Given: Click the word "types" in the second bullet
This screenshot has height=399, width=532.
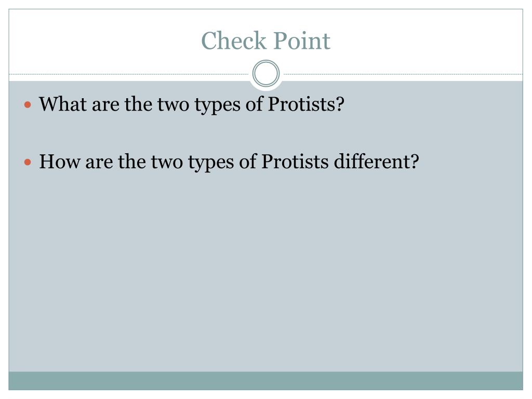Looking at the screenshot, I should 211,163.
